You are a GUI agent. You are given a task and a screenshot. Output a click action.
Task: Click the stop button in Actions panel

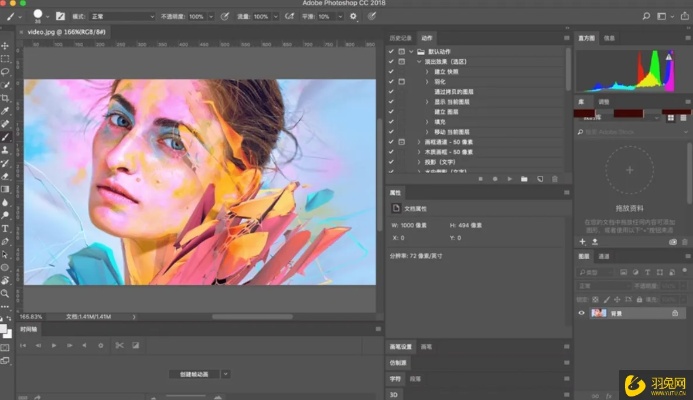[x=480, y=179]
